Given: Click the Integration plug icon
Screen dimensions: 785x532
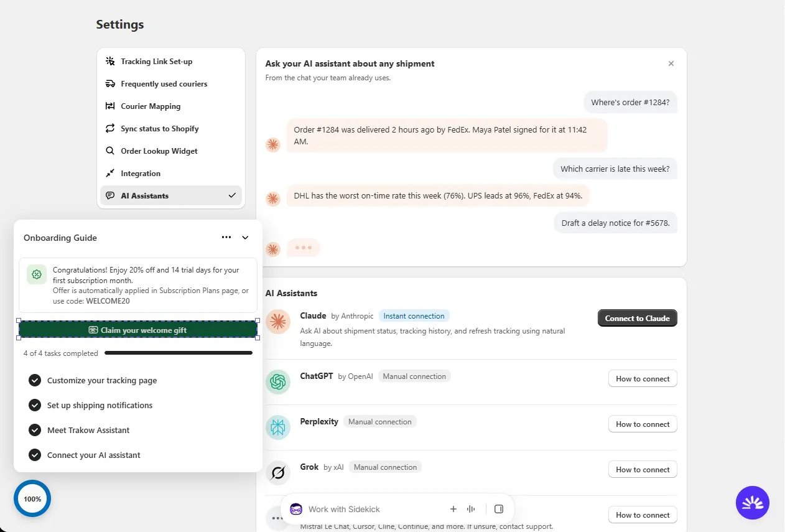Looking at the screenshot, I should click(110, 173).
